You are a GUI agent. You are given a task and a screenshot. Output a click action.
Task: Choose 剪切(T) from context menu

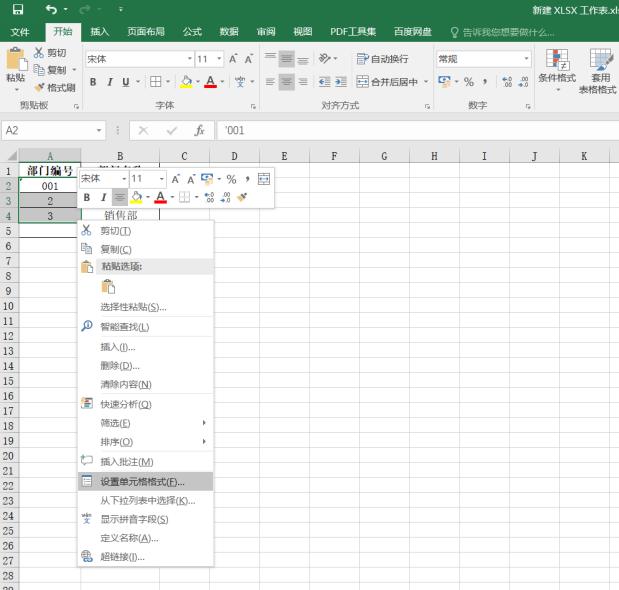coord(145,231)
